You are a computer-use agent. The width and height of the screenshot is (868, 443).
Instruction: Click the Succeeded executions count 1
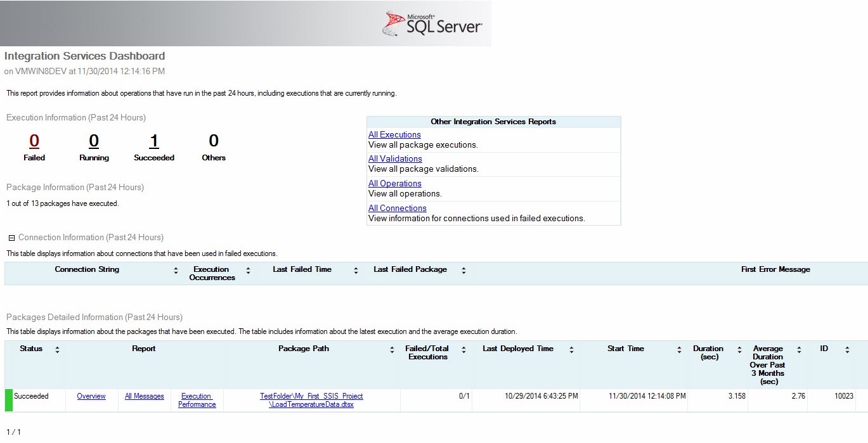pos(154,141)
